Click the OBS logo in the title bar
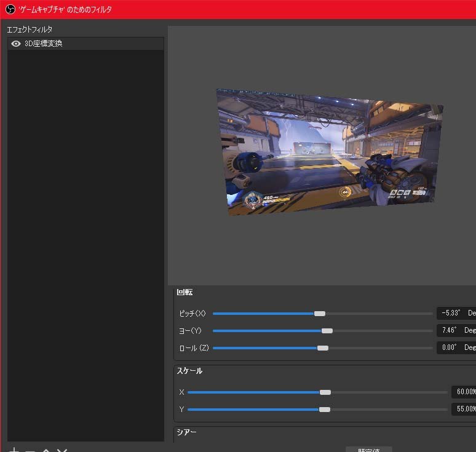The width and height of the screenshot is (476, 452). pos(10,9)
